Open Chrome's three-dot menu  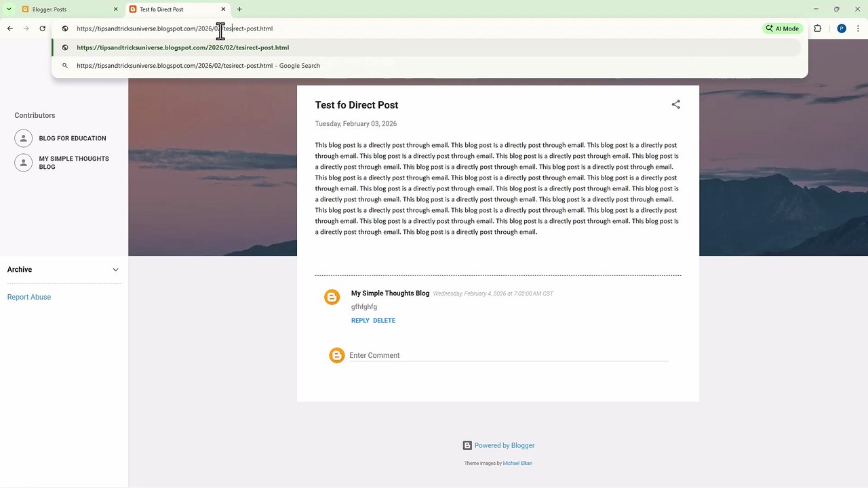pos(859,28)
